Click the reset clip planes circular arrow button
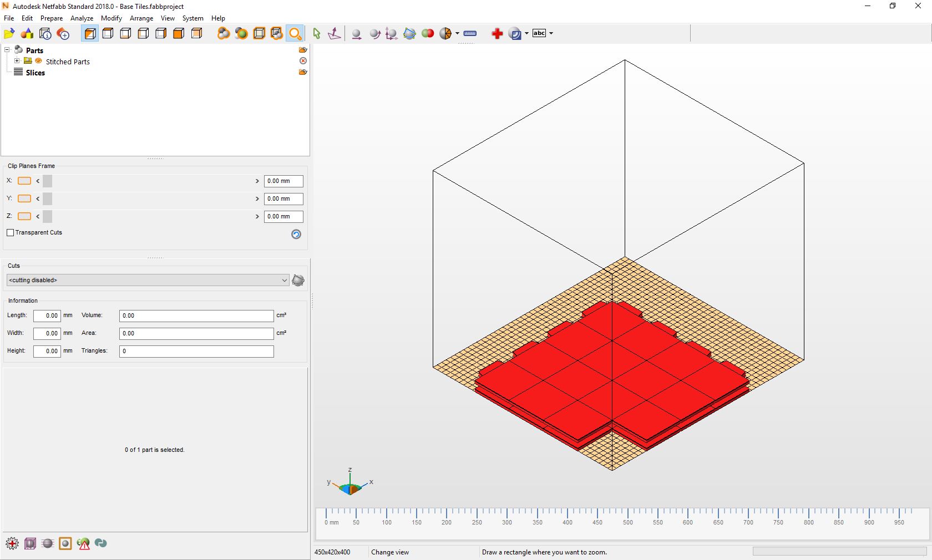The image size is (932, 560). 296,235
